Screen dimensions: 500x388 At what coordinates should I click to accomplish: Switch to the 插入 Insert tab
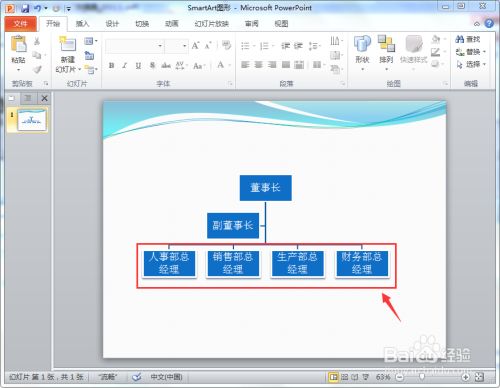(82, 24)
